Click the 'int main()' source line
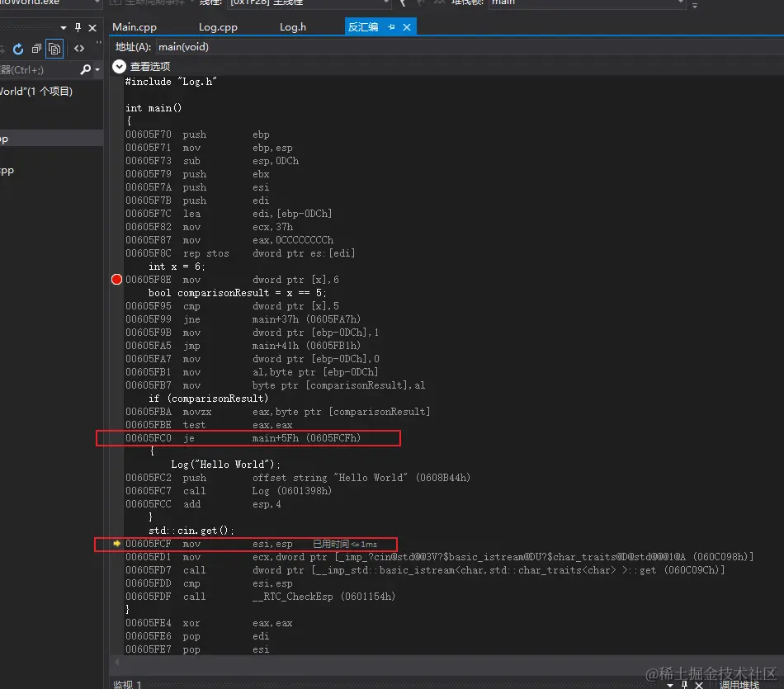Image resolution: width=784 pixels, height=689 pixels. pyautogui.click(x=153, y=108)
